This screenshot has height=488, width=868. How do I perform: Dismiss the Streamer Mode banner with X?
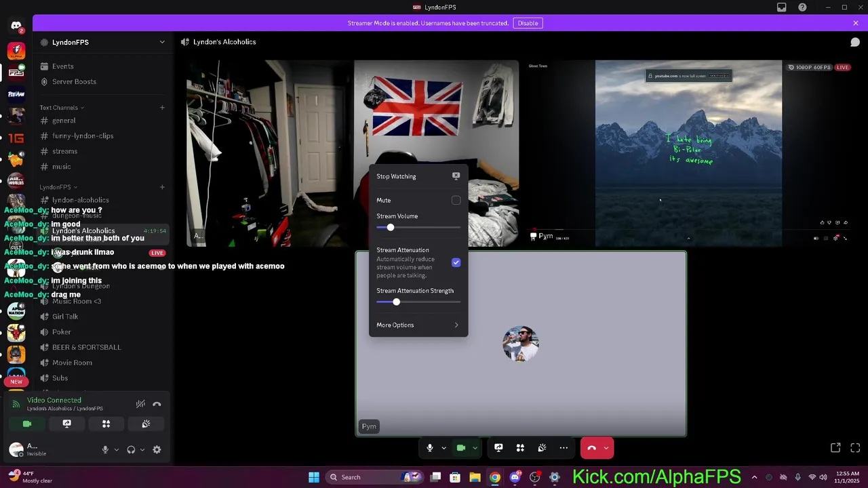[856, 23]
